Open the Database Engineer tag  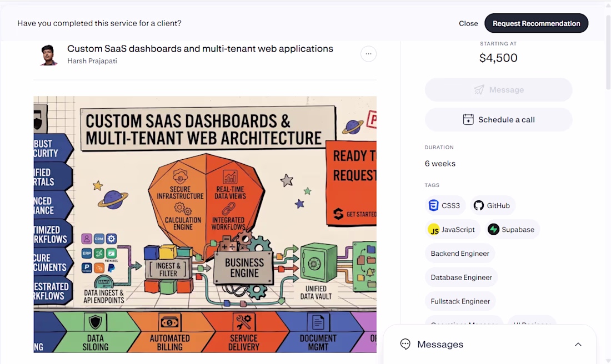(x=461, y=277)
